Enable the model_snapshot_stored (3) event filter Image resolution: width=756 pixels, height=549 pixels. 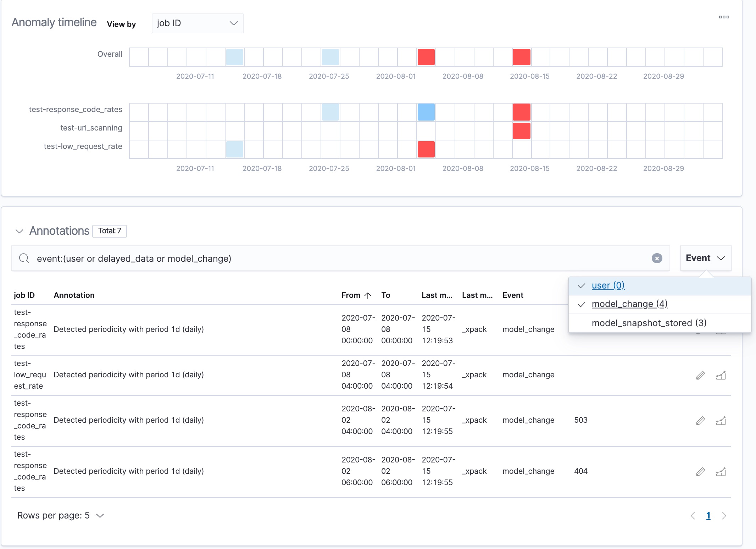649,323
